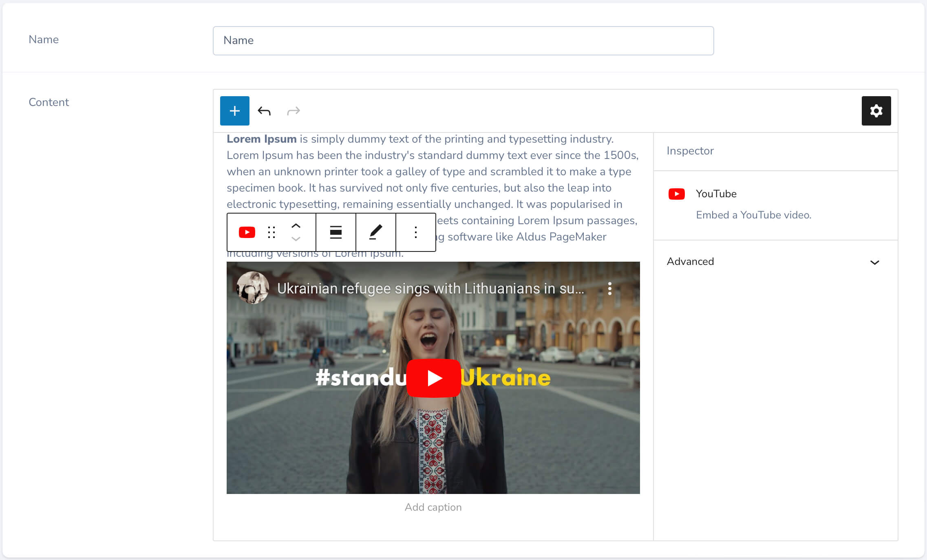The image size is (927, 560).
Task: Open the editor settings gear
Action: [876, 110]
